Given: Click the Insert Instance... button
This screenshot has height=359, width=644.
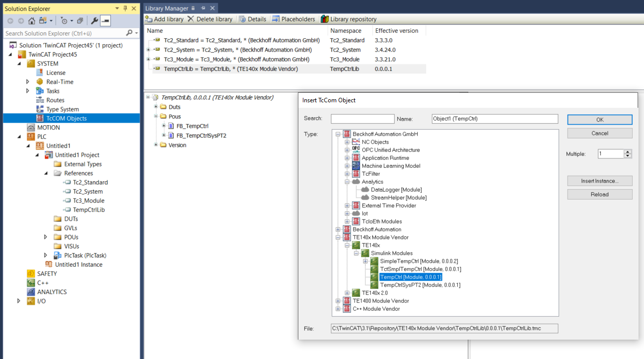Looking at the screenshot, I should (600, 181).
